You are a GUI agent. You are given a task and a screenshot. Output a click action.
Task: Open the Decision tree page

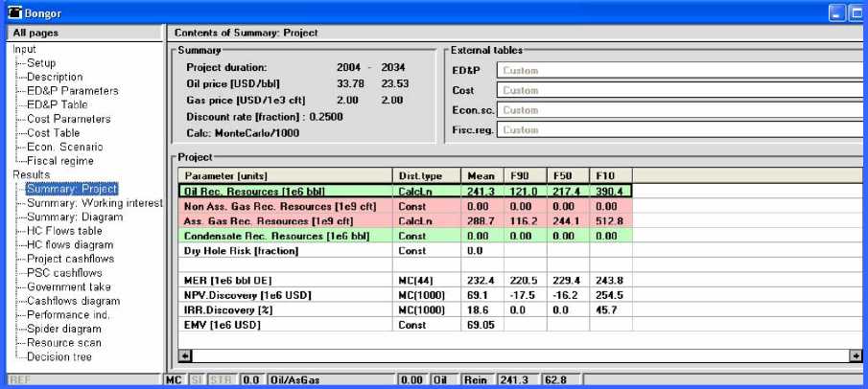[59, 356]
